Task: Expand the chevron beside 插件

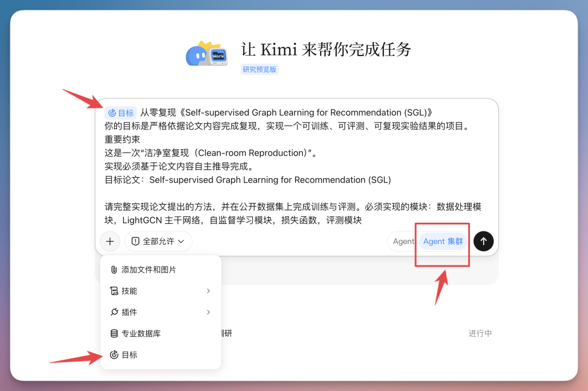Action: (209, 312)
